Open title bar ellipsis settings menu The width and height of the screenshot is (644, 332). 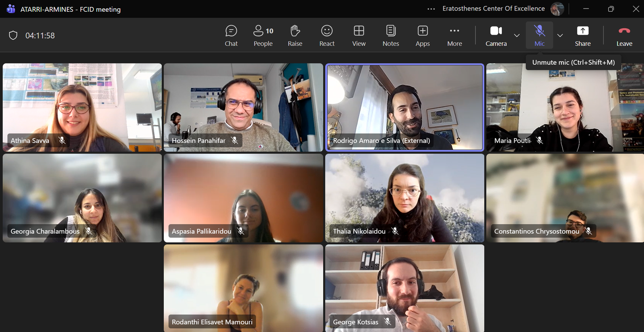[x=431, y=9]
